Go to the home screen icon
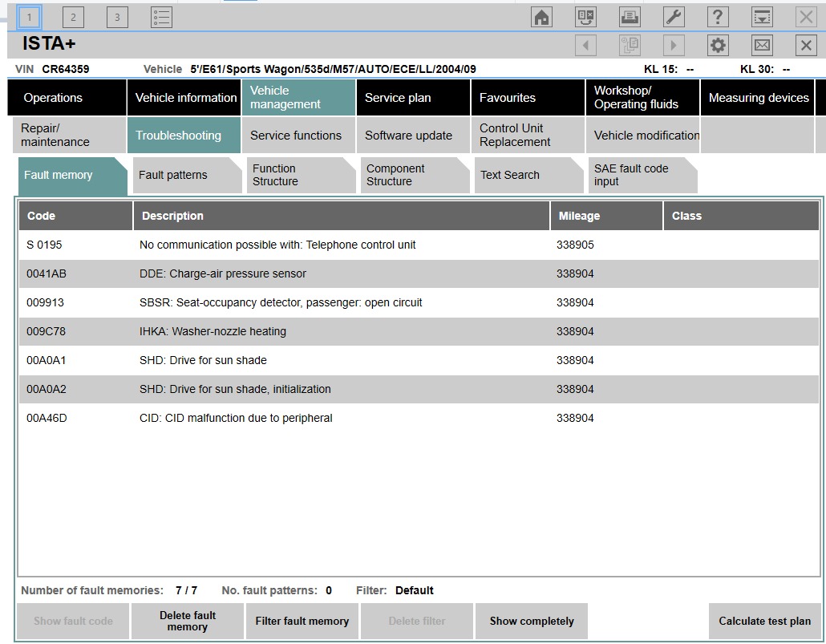 click(x=542, y=17)
